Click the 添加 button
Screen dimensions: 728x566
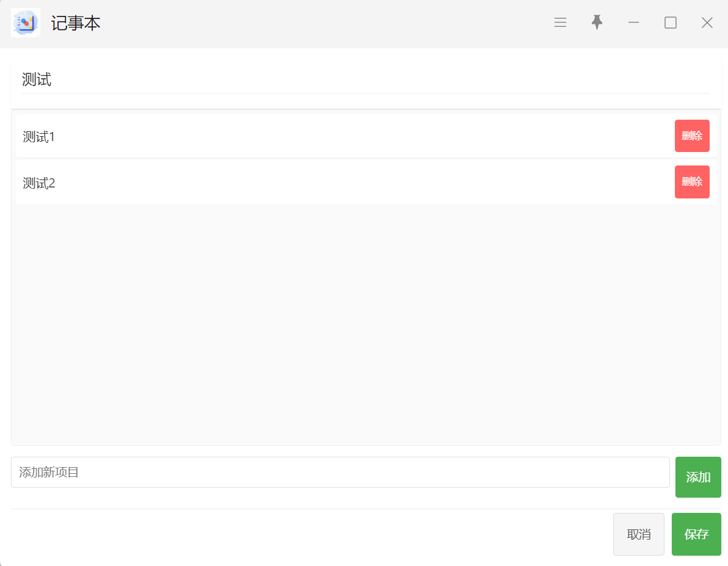(698, 477)
